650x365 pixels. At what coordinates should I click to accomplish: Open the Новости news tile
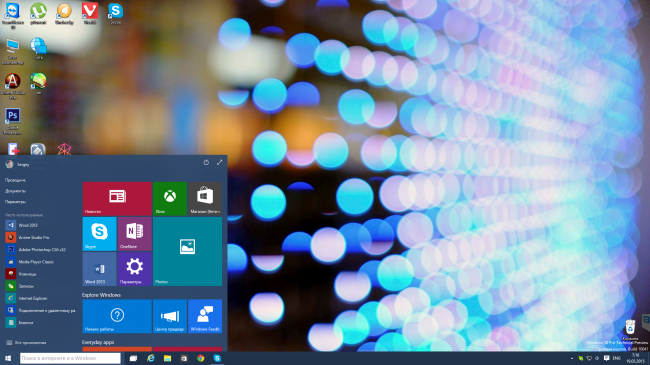coord(117,198)
